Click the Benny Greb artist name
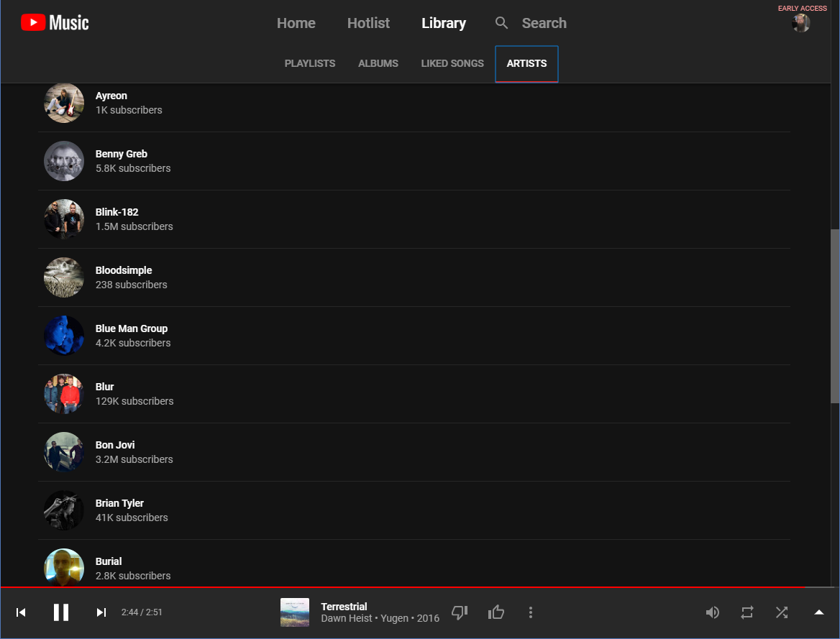This screenshot has width=840, height=639. tap(121, 154)
